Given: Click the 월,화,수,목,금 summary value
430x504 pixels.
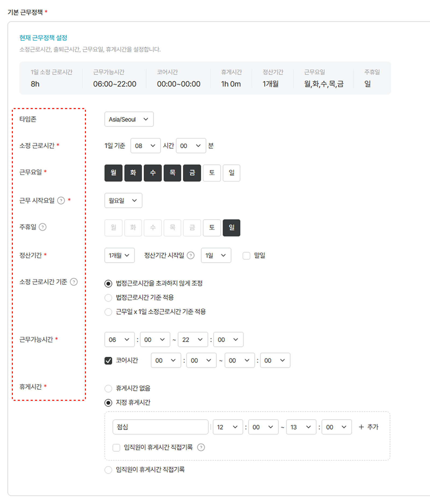Looking at the screenshot, I should 324,84.
